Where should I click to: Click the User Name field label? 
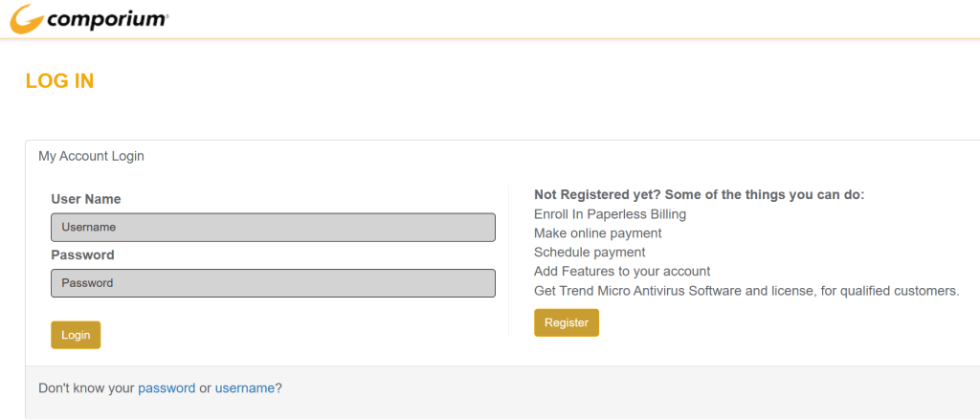pos(86,199)
